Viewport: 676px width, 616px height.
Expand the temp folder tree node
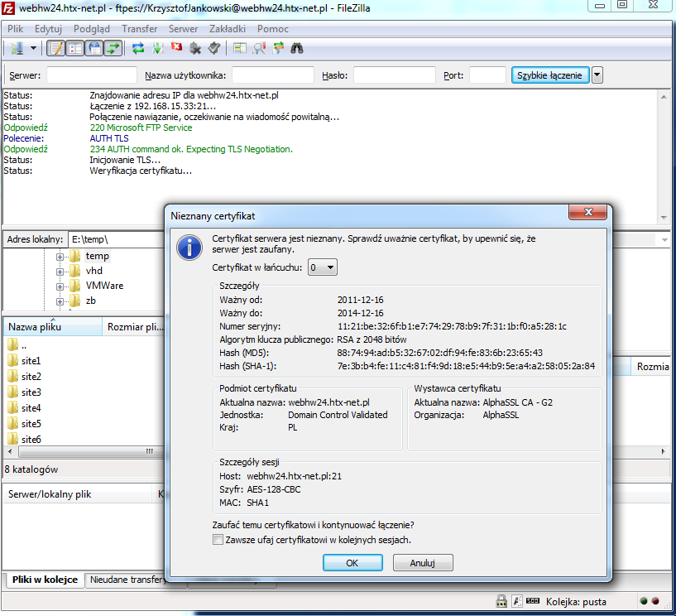(x=60, y=257)
